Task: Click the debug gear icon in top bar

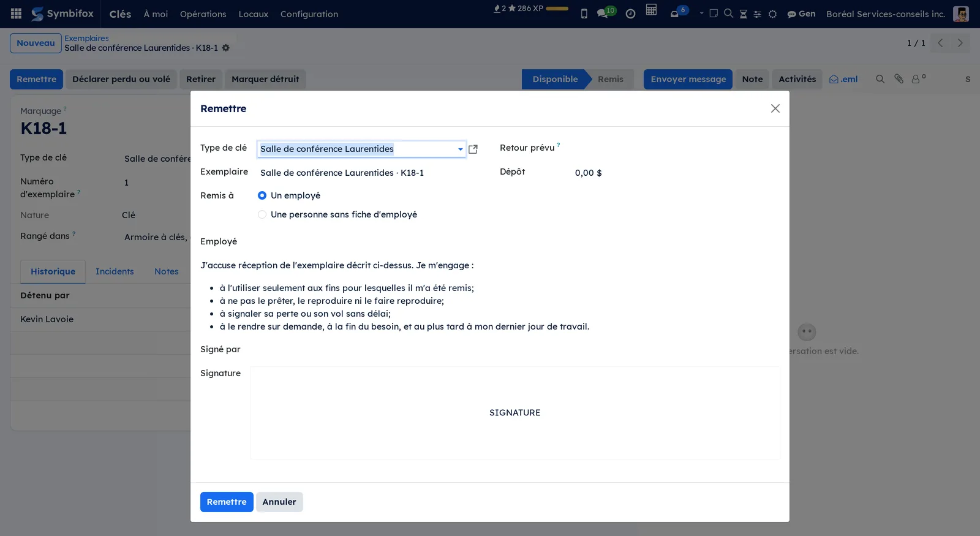Action: point(772,14)
